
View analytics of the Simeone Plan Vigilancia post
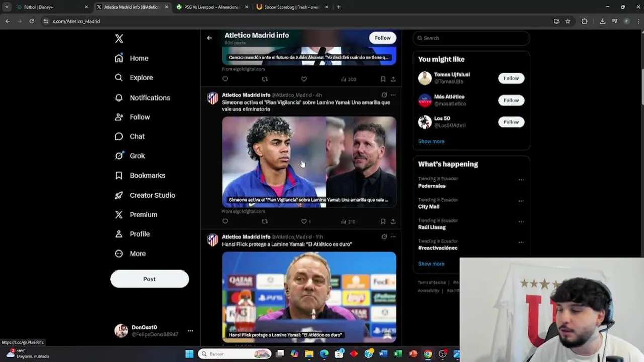(x=348, y=221)
